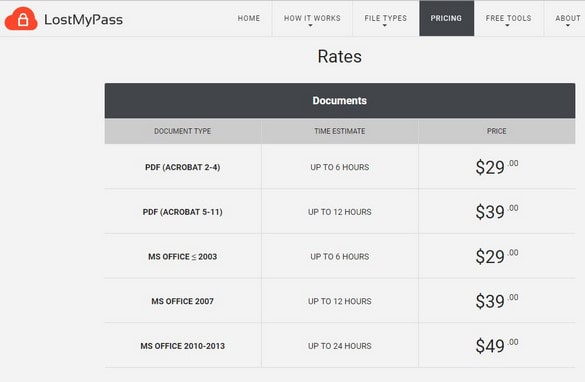Image resolution: width=585 pixels, height=382 pixels.
Task: Click the LostMyPass brand name text
Action: click(x=83, y=20)
